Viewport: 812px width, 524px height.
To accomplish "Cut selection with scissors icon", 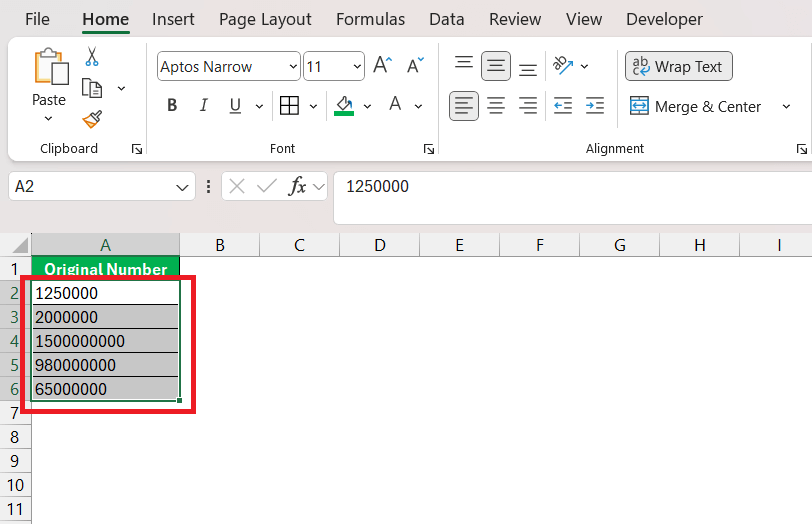I will tap(92, 57).
